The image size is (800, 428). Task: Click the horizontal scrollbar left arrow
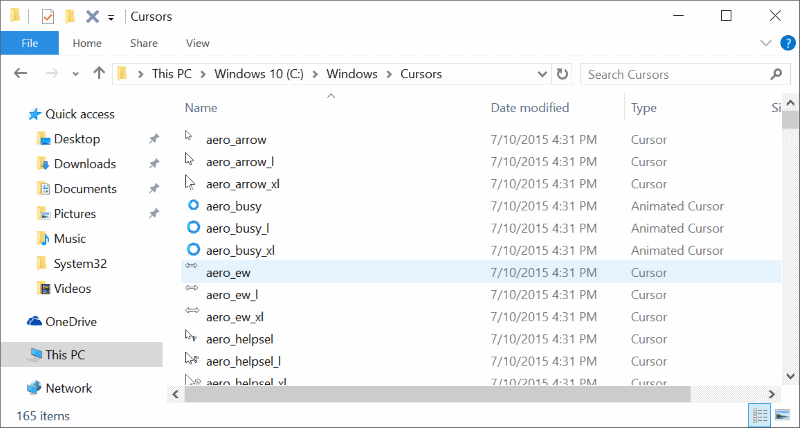tap(176, 394)
